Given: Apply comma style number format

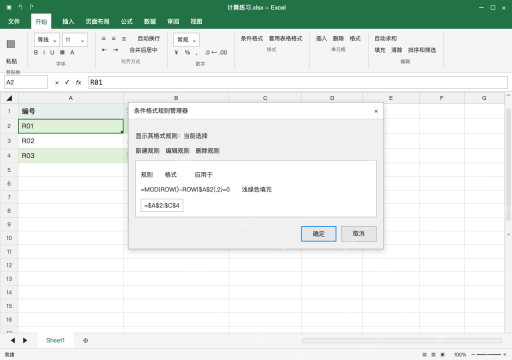Looking at the screenshot, I should coord(197,53).
